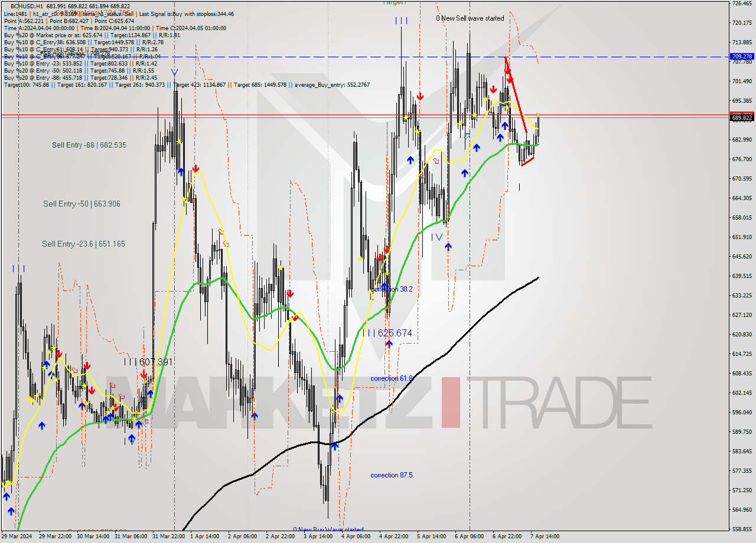This screenshot has height=543, width=756.
Task: Click the 589.750 price axis label
Action: (x=742, y=432)
